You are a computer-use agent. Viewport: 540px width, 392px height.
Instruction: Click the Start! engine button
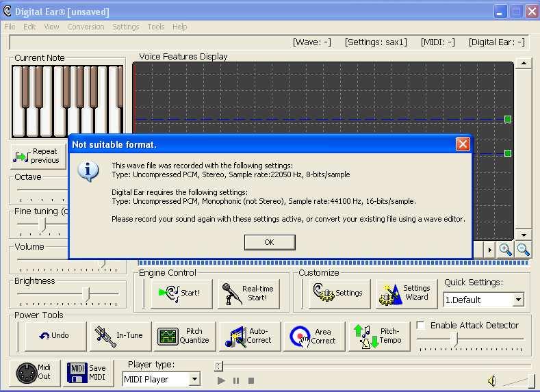tap(181, 293)
